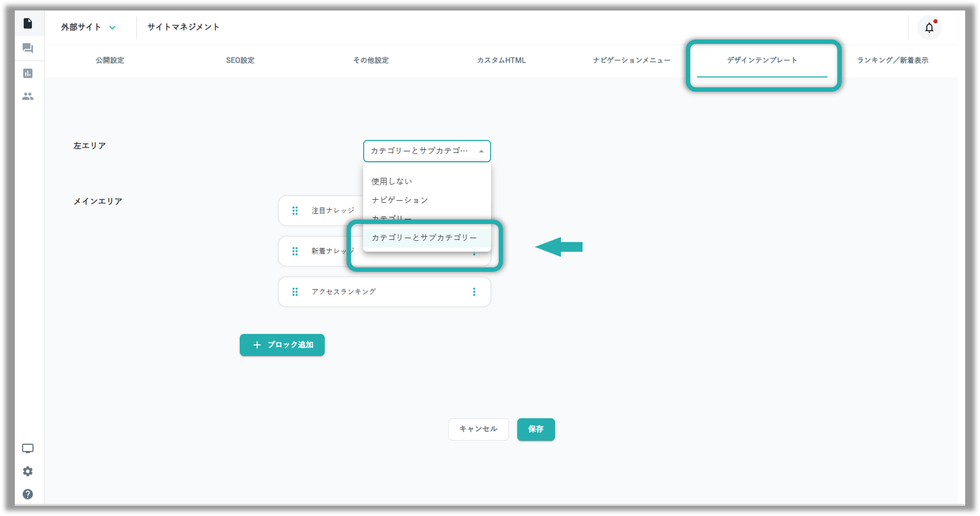Switch to SEO設定 tab

coord(240,60)
